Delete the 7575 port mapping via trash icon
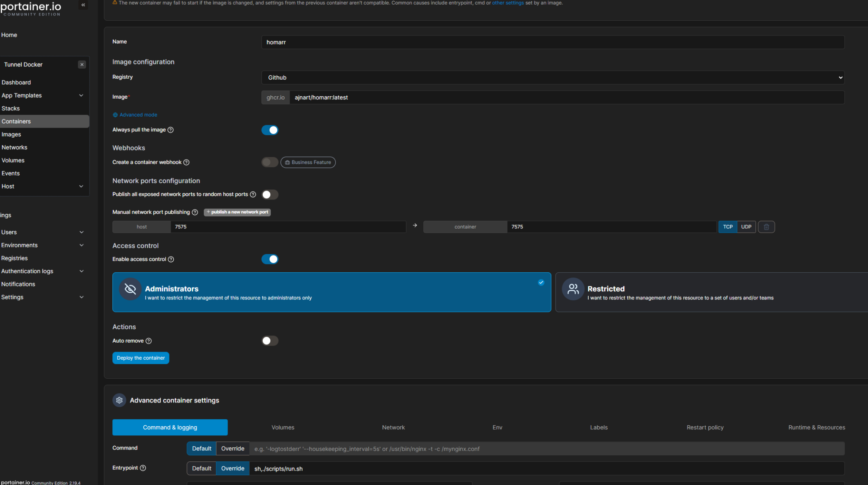 (766, 227)
